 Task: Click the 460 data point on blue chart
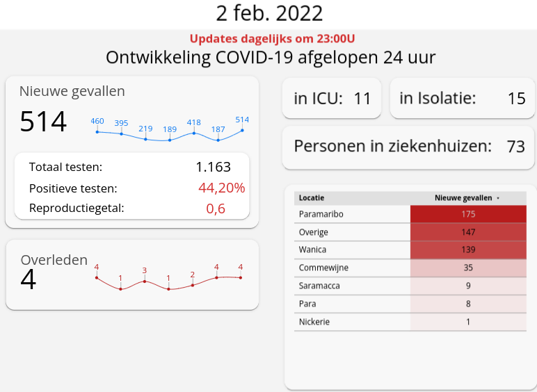click(x=97, y=131)
